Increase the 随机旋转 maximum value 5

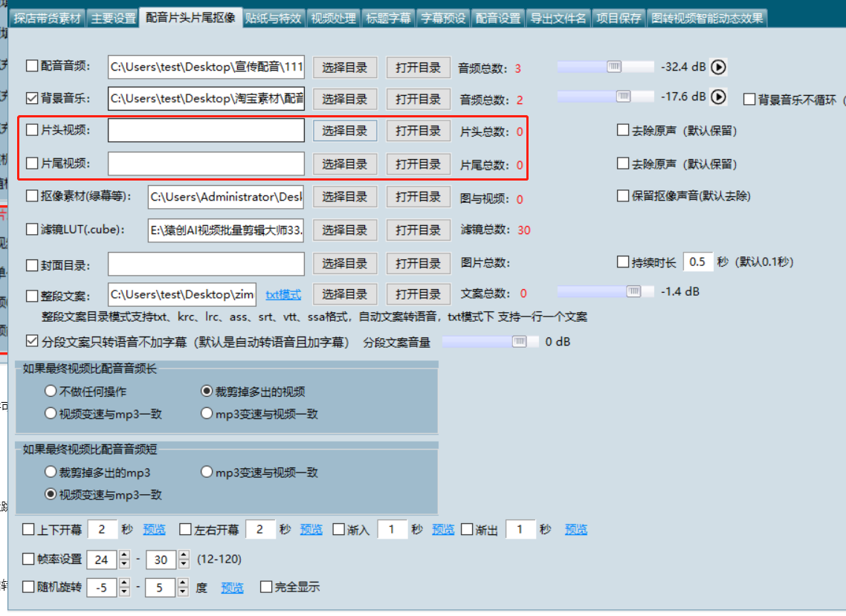[183, 583]
